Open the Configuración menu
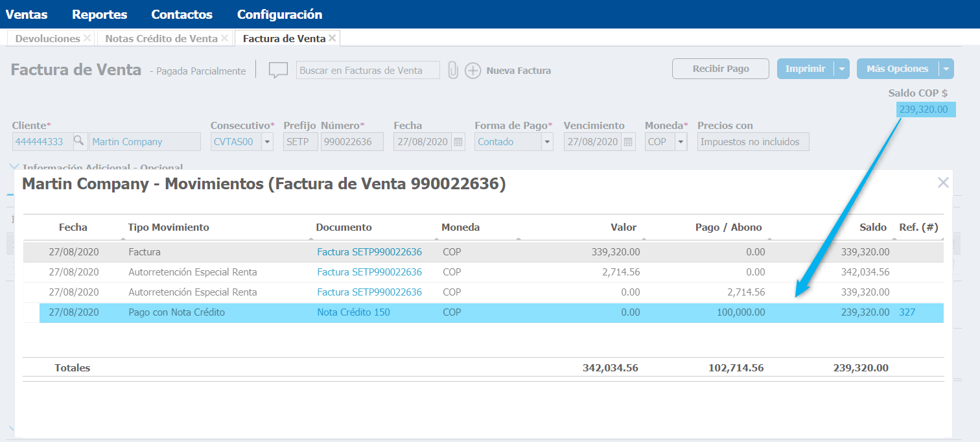980x442 pixels. (x=279, y=14)
